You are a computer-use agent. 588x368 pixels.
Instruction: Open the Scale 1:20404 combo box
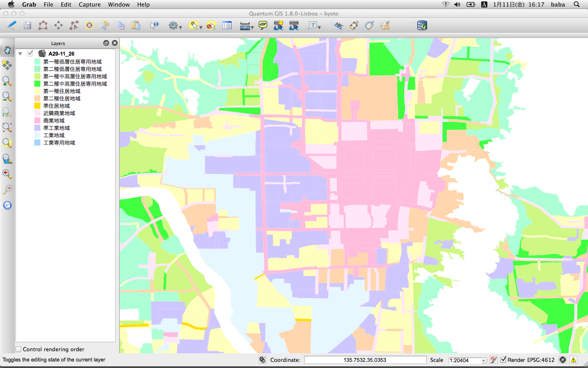pyautogui.click(x=468, y=360)
